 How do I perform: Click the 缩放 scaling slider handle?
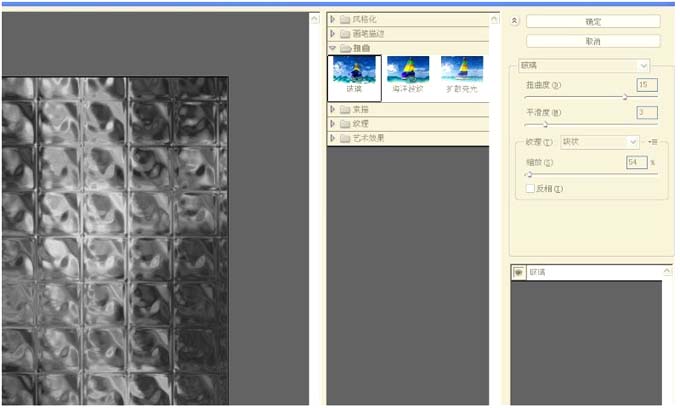(x=530, y=174)
